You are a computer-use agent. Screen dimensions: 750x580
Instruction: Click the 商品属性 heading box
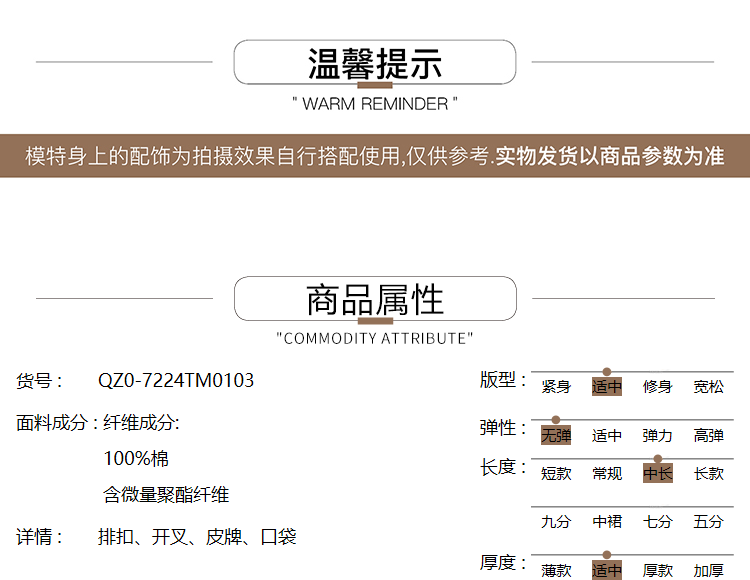tap(375, 299)
